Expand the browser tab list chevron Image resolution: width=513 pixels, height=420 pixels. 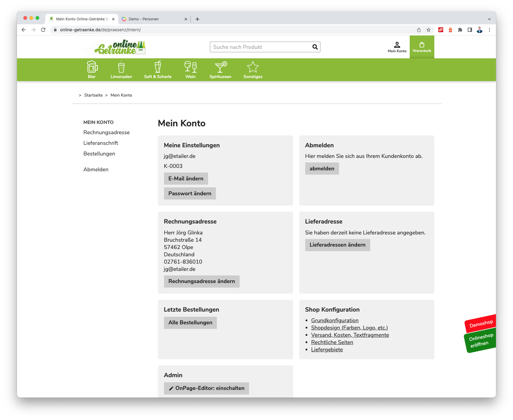coord(489,19)
